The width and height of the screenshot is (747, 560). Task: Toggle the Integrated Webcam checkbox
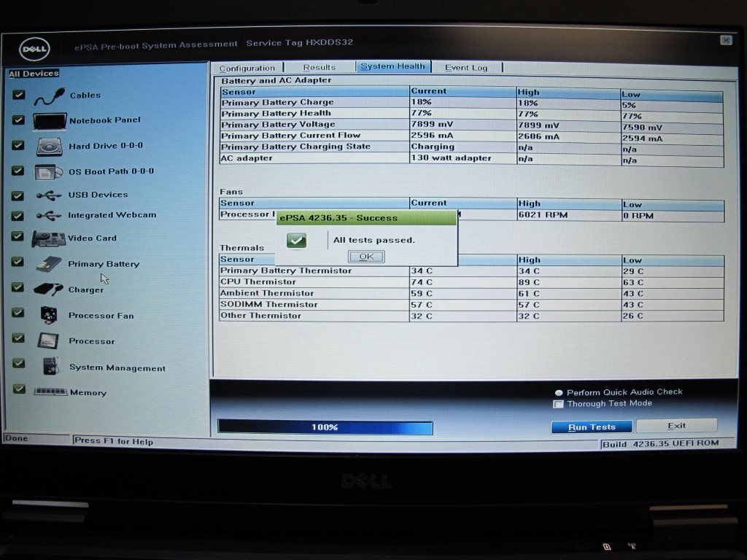point(18,216)
